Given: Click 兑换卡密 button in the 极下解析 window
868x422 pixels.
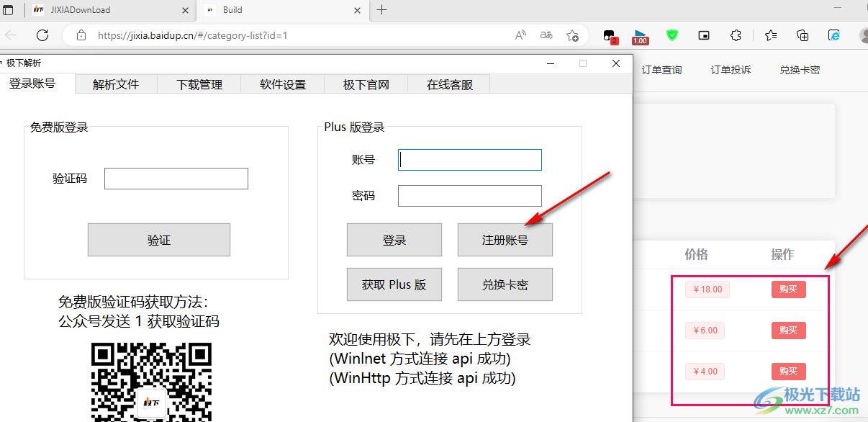Looking at the screenshot, I should coord(505,284).
